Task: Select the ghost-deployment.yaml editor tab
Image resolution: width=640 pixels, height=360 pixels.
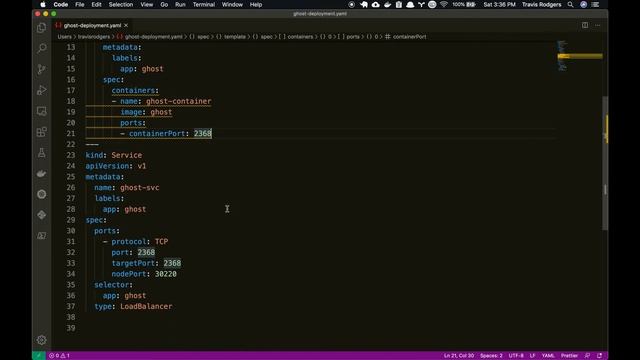Action: (x=92, y=25)
